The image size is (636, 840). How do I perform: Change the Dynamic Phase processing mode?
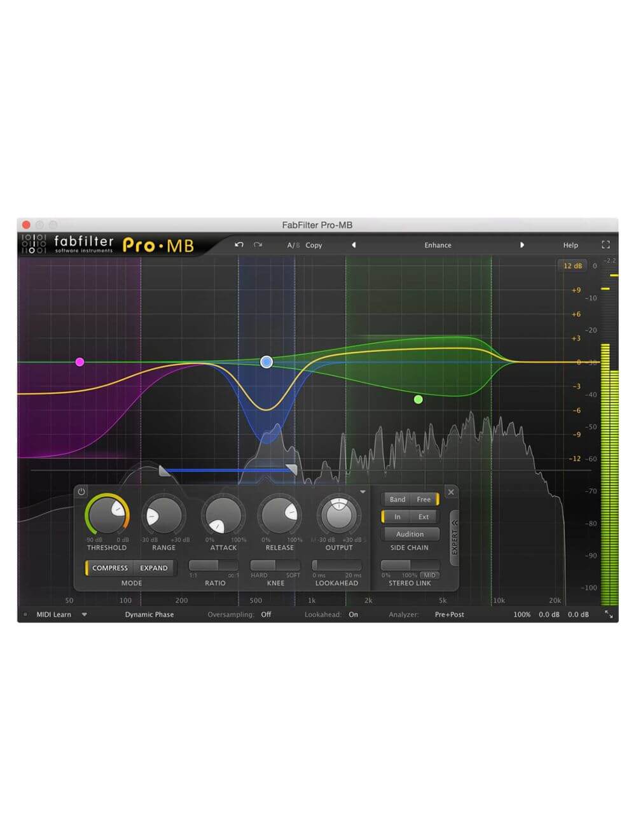pyautogui.click(x=149, y=615)
